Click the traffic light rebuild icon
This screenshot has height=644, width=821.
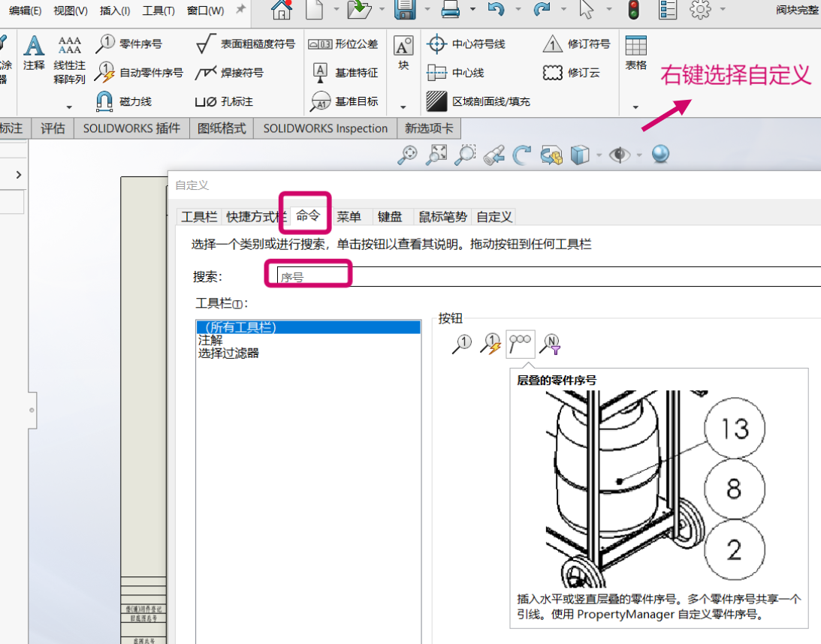pos(633,9)
